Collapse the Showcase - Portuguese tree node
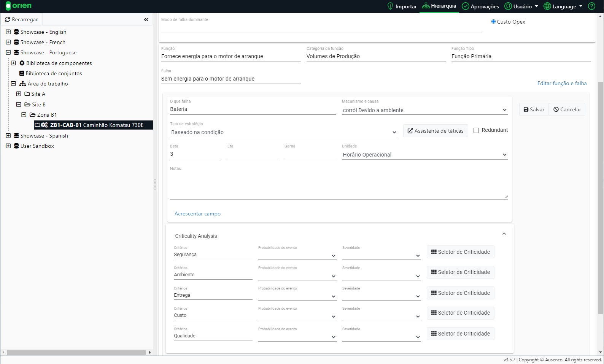 coord(8,52)
